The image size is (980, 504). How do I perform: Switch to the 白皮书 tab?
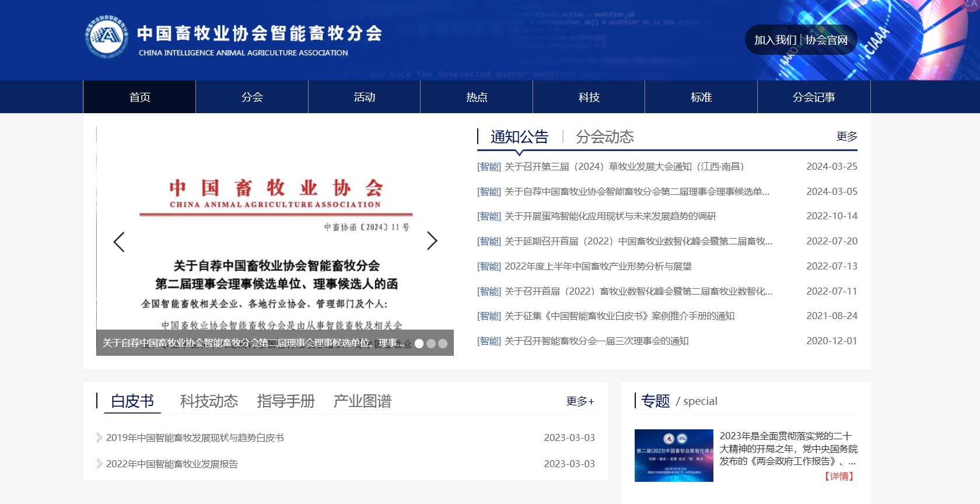tap(132, 401)
